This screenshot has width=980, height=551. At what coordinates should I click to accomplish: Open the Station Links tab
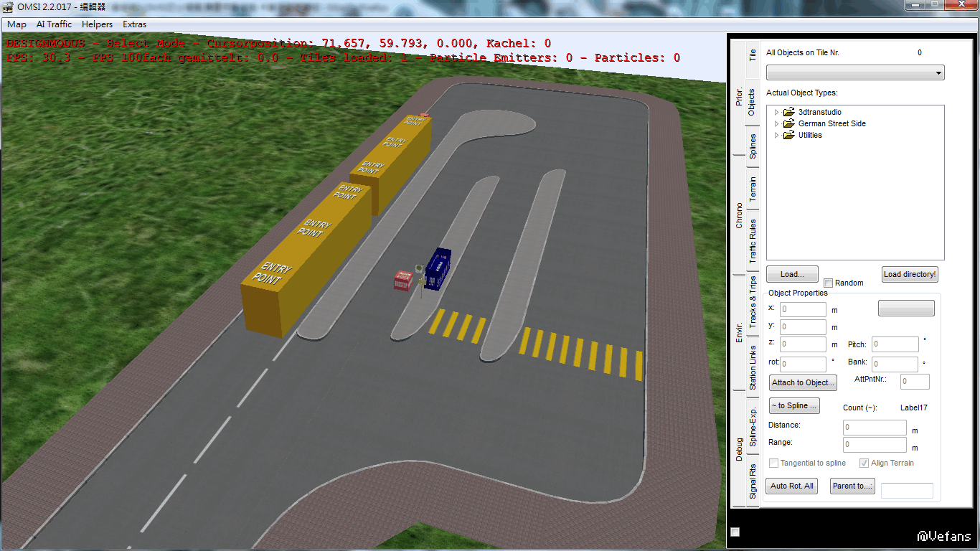[753, 367]
